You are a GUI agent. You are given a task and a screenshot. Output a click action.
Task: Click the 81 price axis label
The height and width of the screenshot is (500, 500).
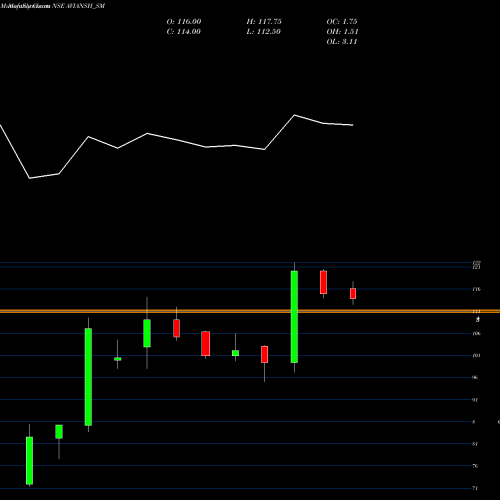pyautogui.click(x=475, y=444)
